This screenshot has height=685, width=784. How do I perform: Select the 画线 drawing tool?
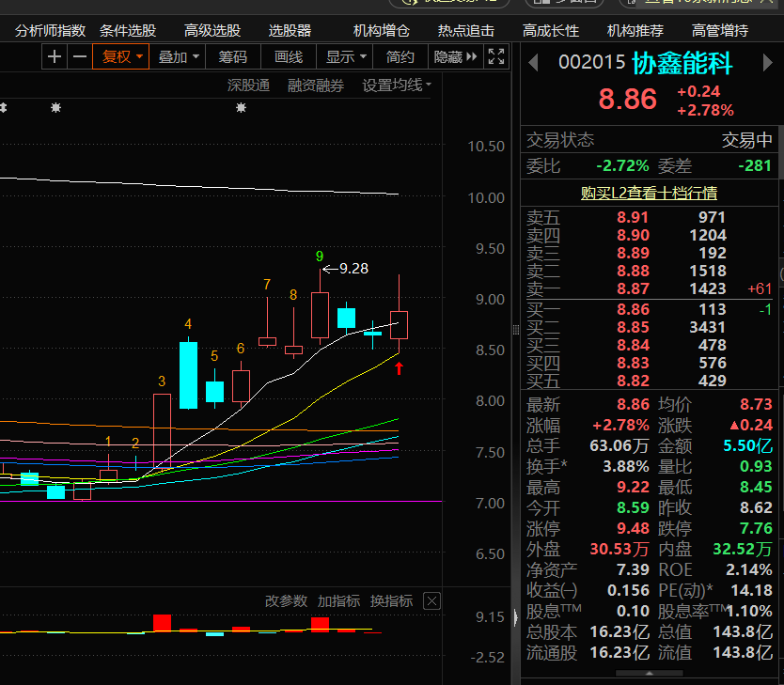tap(289, 57)
